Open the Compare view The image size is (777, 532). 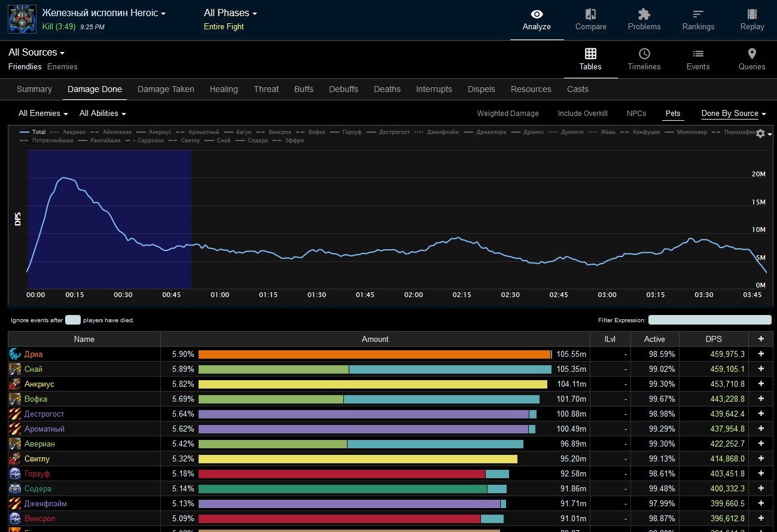point(590,20)
